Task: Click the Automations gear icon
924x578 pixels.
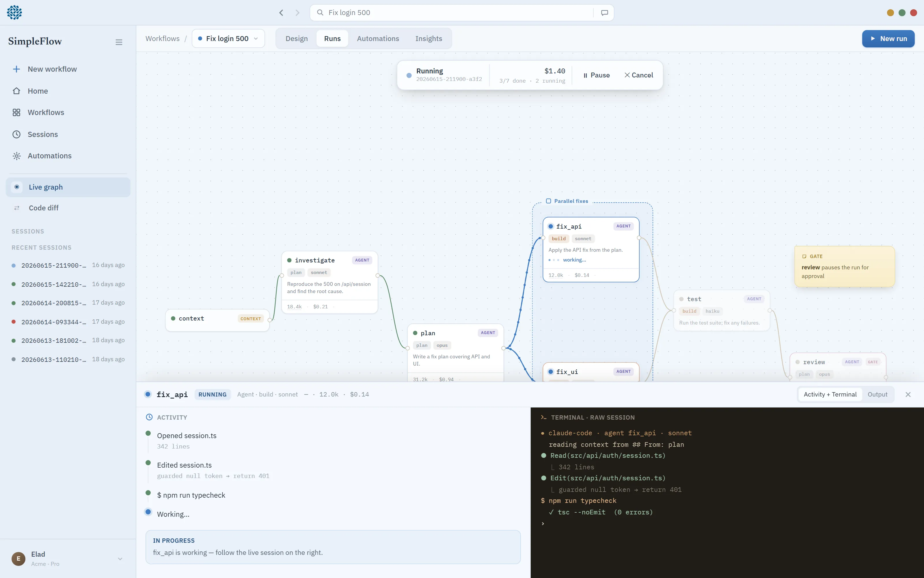Action: [16, 156]
